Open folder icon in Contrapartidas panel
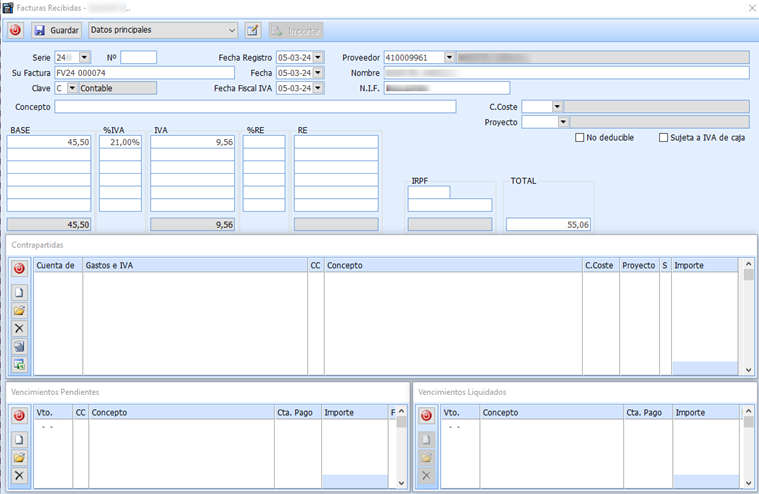Viewport: 759px width, 494px height. [19, 310]
